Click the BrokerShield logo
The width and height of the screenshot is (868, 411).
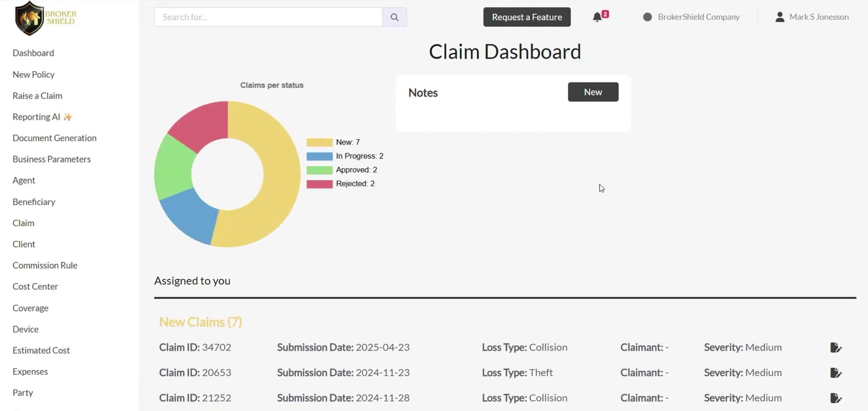click(x=45, y=18)
